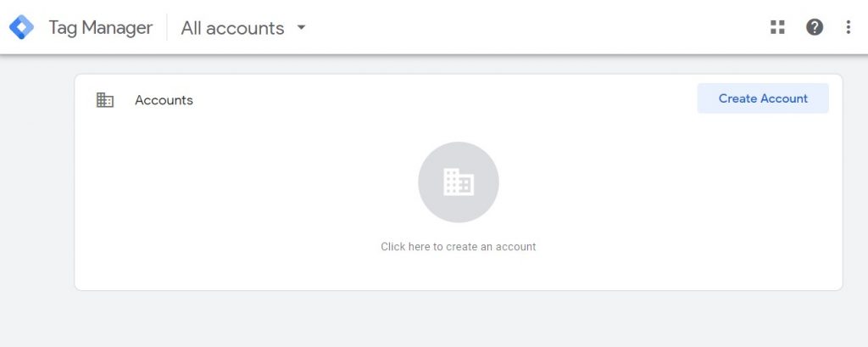Click the divider between Tag Manager and All accounts
The width and height of the screenshot is (868, 347).
click(167, 27)
